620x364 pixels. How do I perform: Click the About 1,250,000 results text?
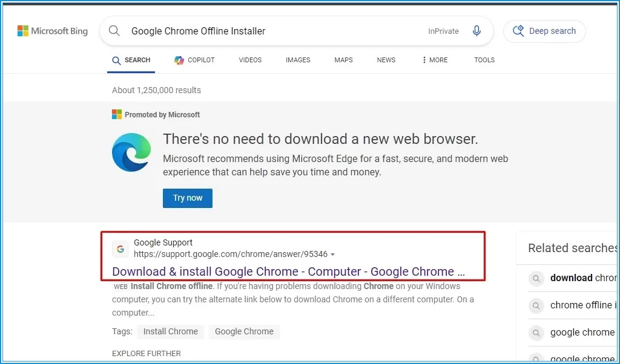[x=156, y=90]
